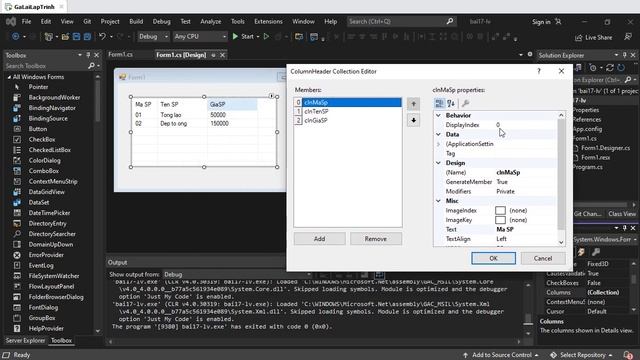This screenshot has width=640, height=360.
Task: Select the CheckBox control in Toolbox
Action: 42,139
